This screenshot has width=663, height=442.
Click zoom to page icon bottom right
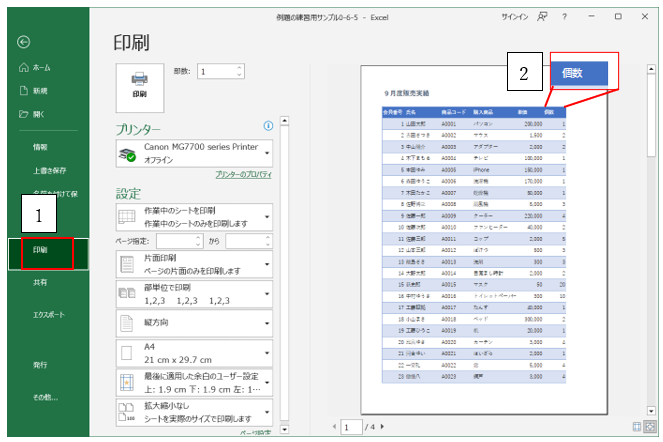pos(651,427)
